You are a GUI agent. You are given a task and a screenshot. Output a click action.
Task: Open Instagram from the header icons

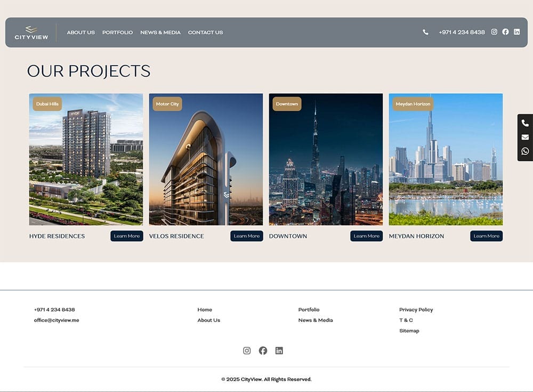pos(494,32)
